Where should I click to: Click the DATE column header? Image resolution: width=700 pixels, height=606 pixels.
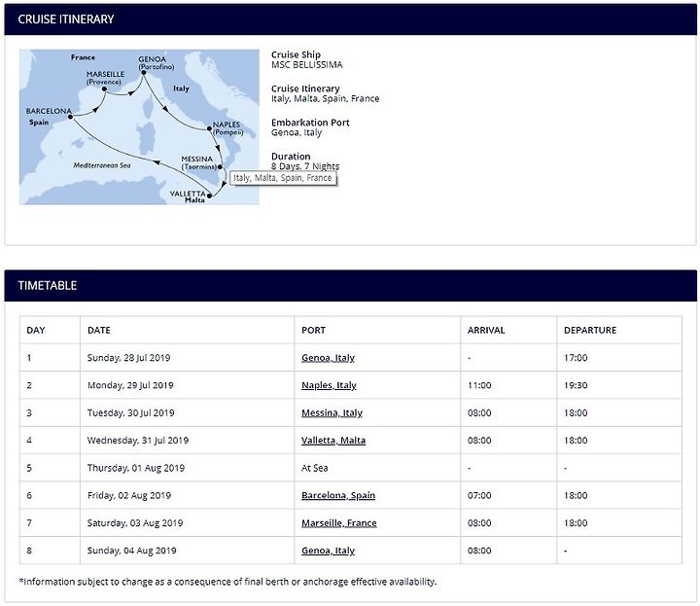pyautogui.click(x=98, y=330)
